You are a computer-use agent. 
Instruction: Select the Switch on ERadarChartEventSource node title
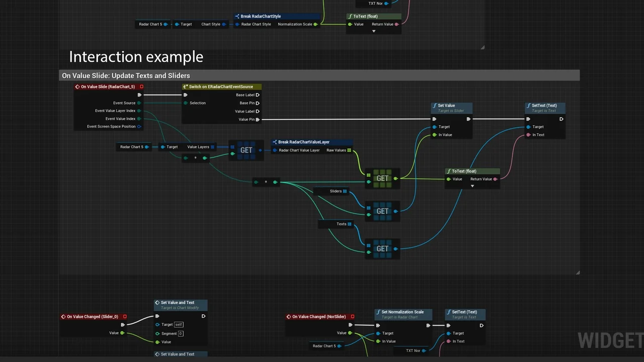[221, 87]
